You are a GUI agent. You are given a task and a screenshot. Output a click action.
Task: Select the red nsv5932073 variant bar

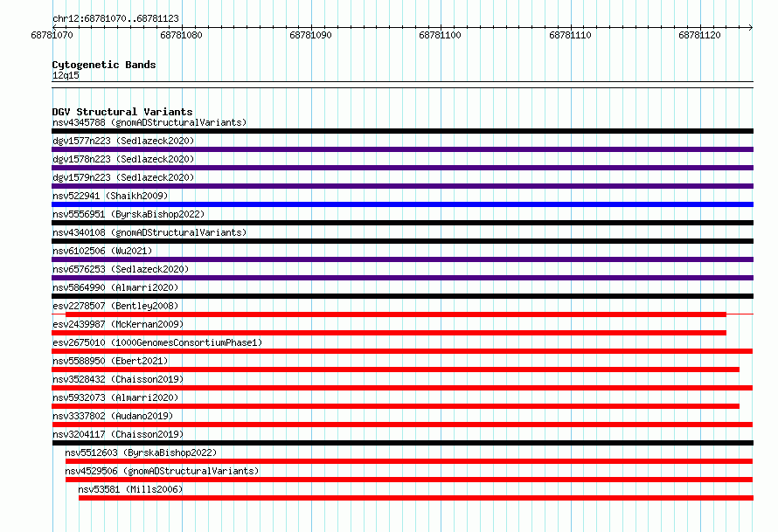tap(395, 406)
